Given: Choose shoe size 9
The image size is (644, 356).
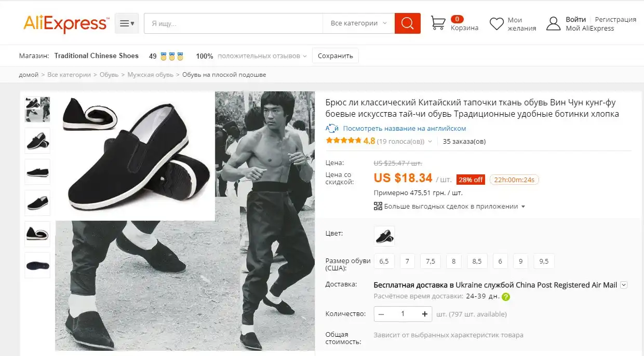Looking at the screenshot, I should pos(520,261).
